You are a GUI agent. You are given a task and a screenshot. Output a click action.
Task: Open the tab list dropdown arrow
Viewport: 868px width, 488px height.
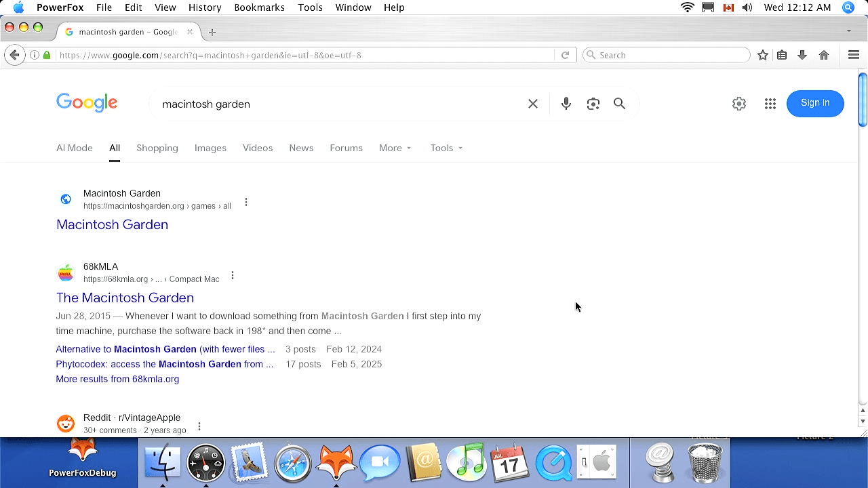pos(849,31)
